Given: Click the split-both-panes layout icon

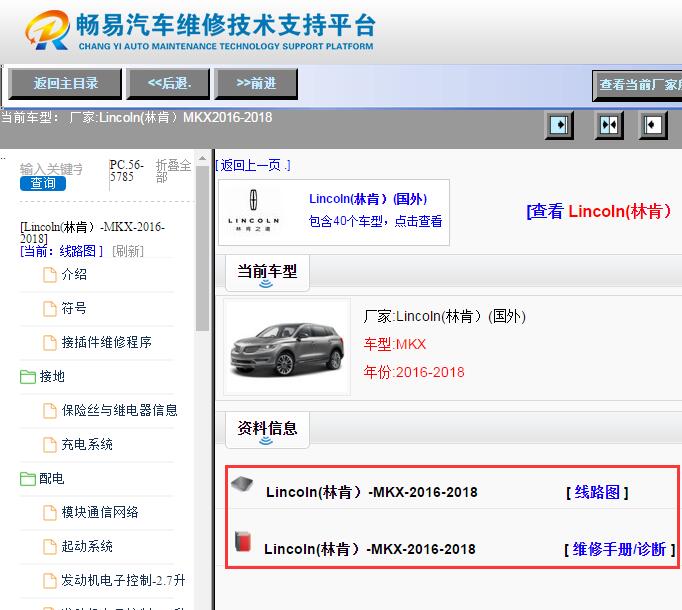Looking at the screenshot, I should tap(609, 125).
